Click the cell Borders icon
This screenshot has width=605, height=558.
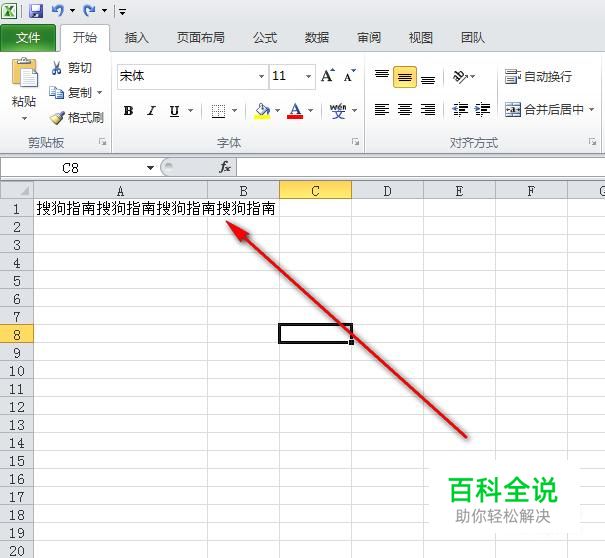point(218,111)
